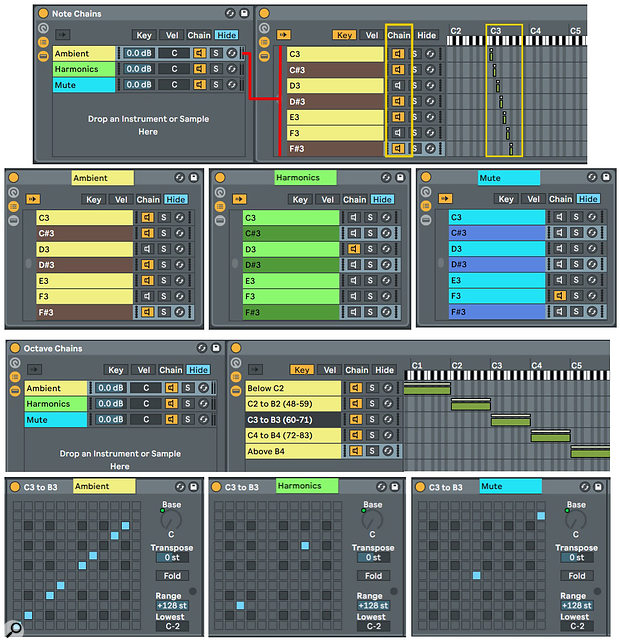620x644 pixels.
Task: Toggle chain list view in Note Chains rack
Action: [43, 42]
